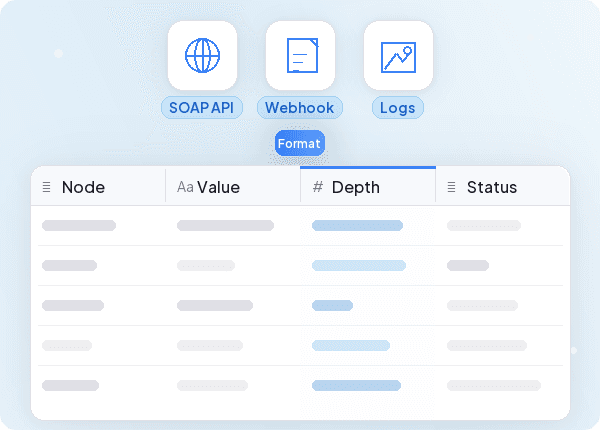Open the Logs chart icon
Image resolution: width=600 pixels, height=430 pixels.
pyautogui.click(x=398, y=55)
